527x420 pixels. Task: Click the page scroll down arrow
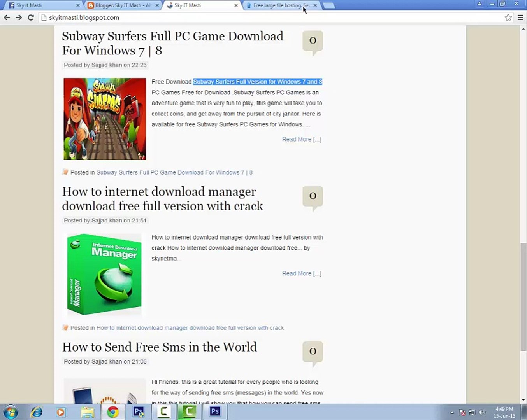click(x=523, y=400)
